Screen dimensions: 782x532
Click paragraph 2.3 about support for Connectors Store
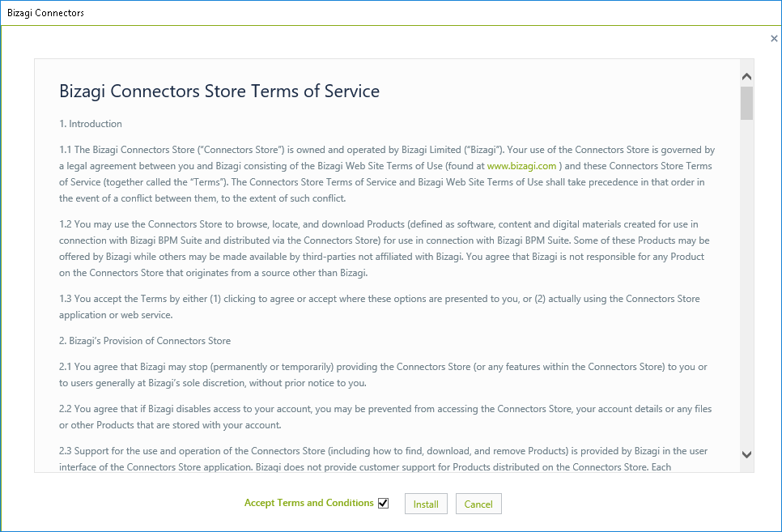383,458
